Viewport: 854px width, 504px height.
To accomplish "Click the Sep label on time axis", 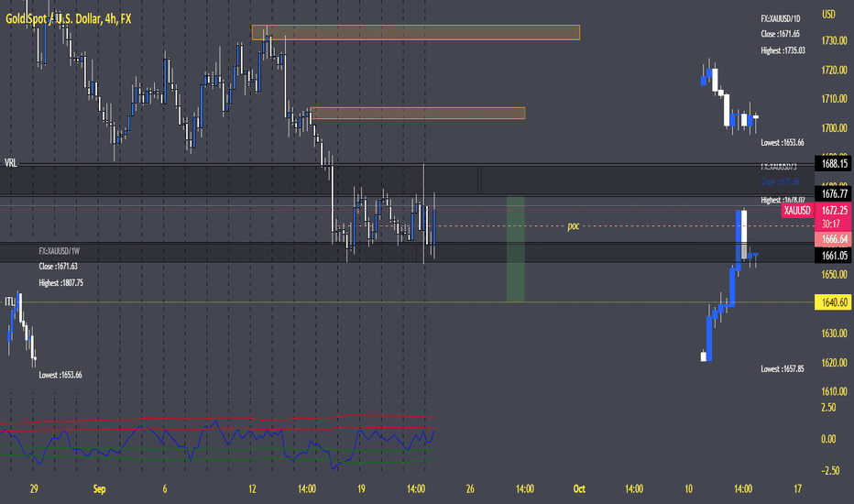I will coord(99,488).
